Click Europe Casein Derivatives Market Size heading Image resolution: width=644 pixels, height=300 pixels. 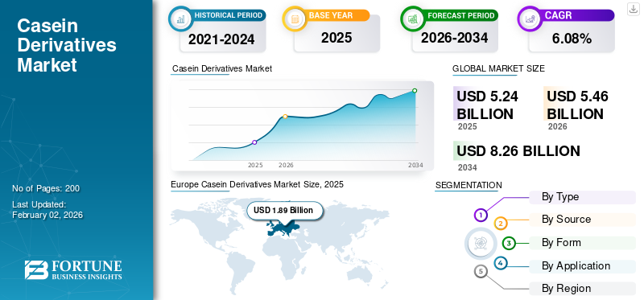257,185
